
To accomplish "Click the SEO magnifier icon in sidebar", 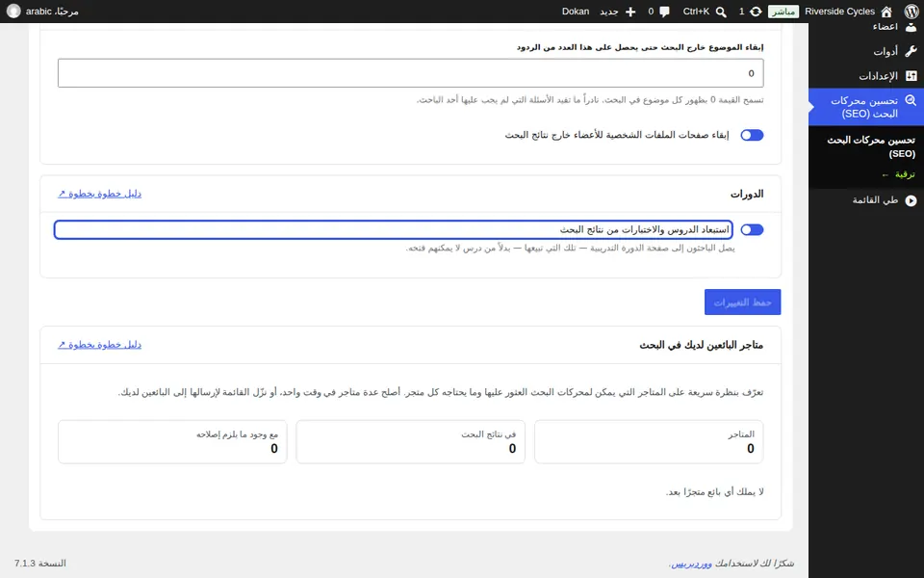I will tap(911, 101).
